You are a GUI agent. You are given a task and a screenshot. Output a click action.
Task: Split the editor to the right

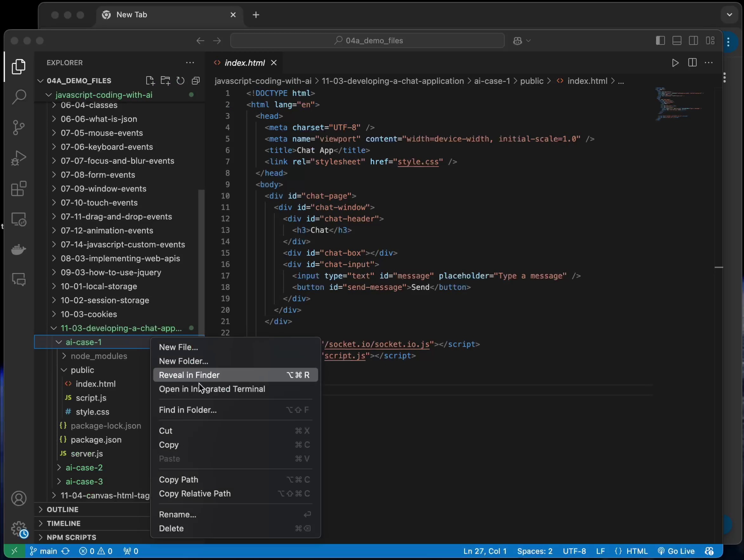(692, 63)
